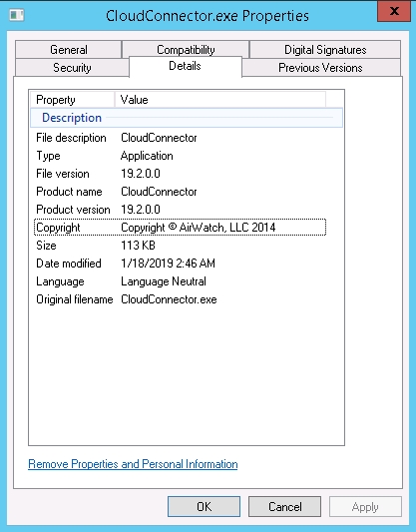The height and width of the screenshot is (532, 416).
Task: Open Remove Properties and Personal Information link
Action: [133, 464]
